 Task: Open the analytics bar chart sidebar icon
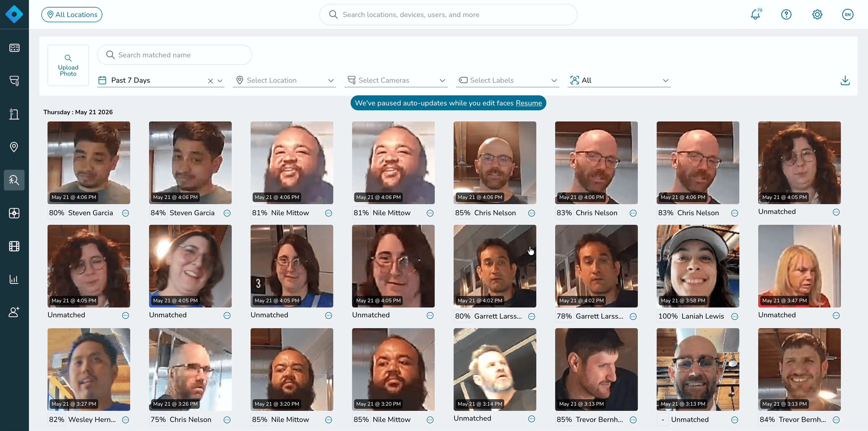[14, 279]
